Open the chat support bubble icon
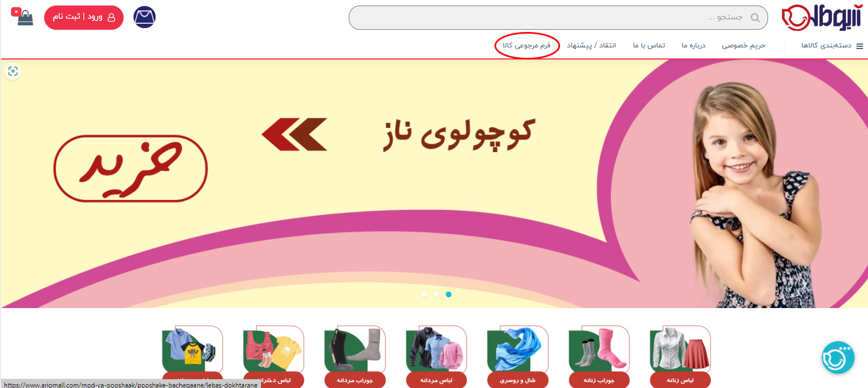This screenshot has height=388, width=868. tap(838, 358)
